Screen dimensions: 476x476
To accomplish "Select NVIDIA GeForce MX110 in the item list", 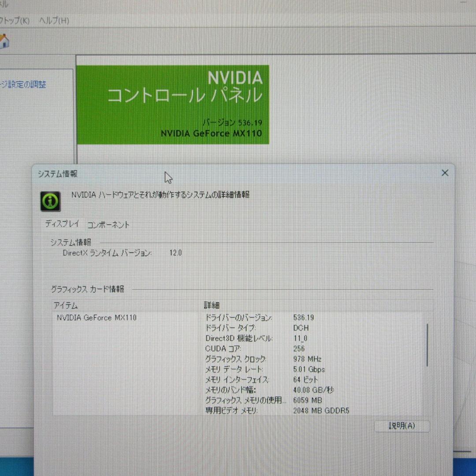I will pyautogui.click(x=97, y=317).
